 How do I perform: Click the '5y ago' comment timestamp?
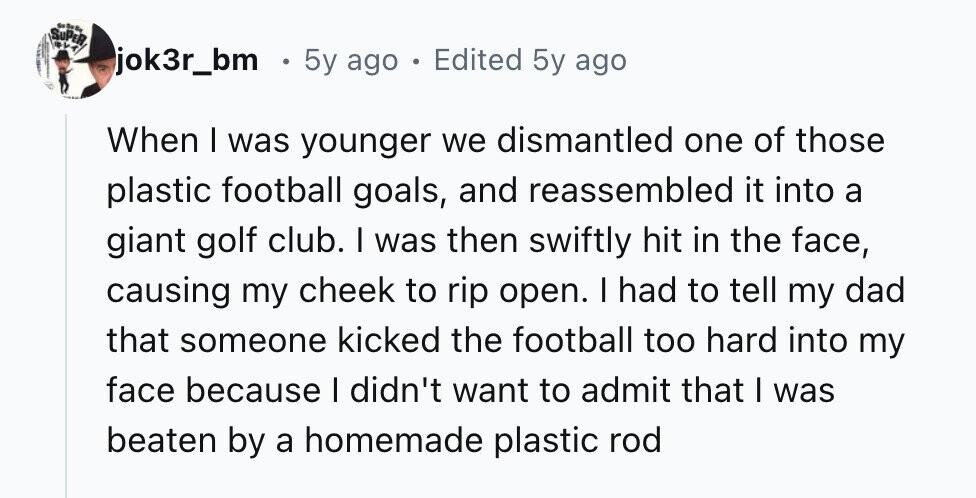point(350,61)
